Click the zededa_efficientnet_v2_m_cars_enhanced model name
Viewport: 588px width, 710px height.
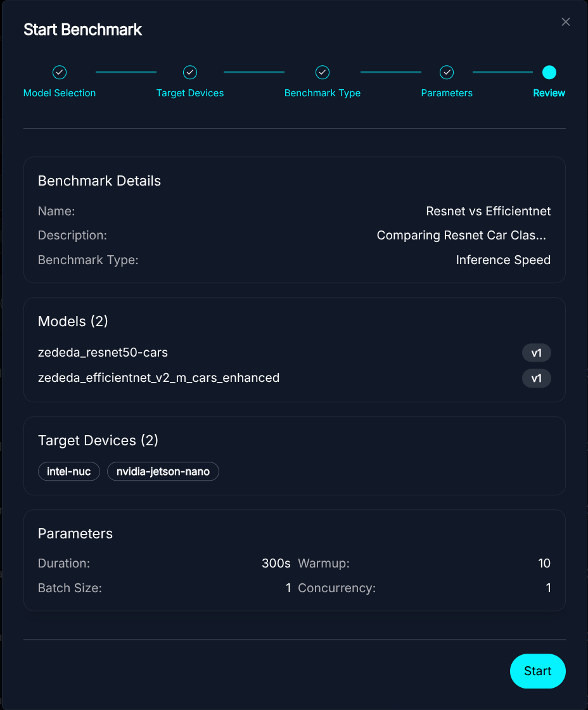[x=158, y=378]
